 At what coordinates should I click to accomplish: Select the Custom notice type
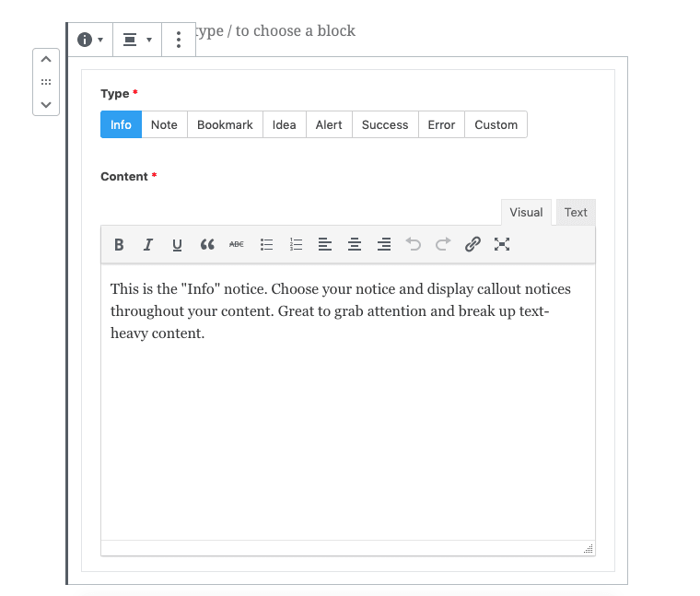coord(496,124)
